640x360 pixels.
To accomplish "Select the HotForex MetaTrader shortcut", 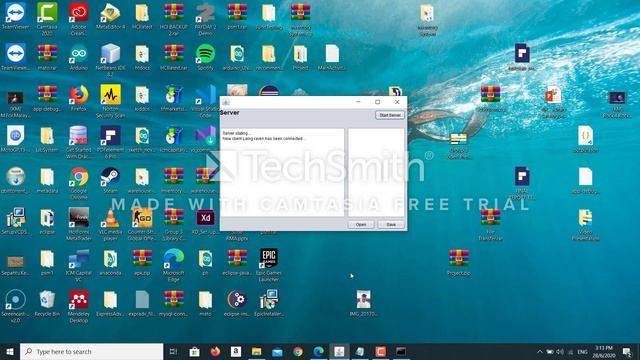I will pos(78,224).
